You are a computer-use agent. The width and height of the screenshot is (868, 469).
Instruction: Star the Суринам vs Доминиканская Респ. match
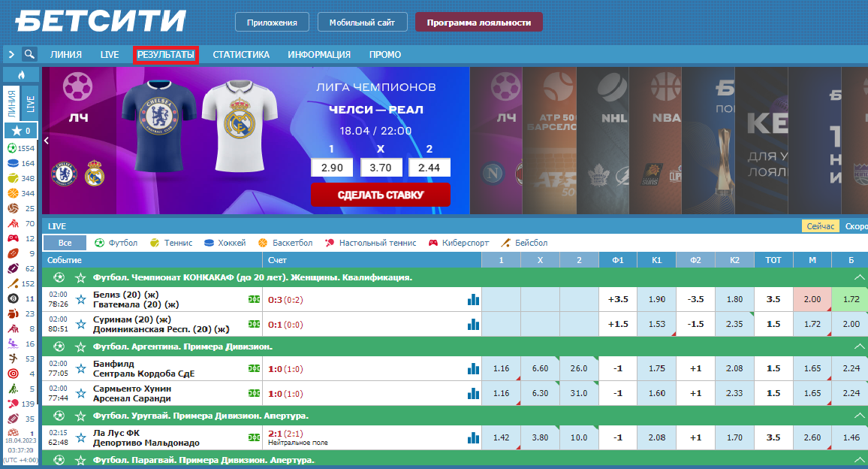pyautogui.click(x=80, y=324)
